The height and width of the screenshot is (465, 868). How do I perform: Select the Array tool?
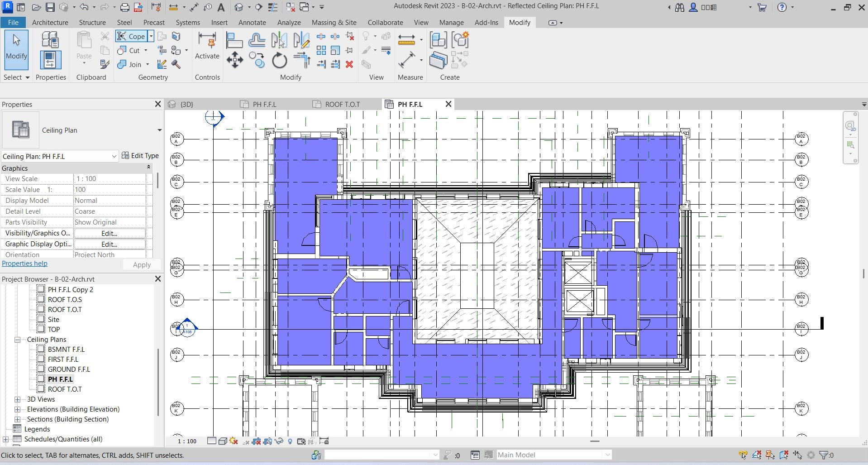point(321,50)
